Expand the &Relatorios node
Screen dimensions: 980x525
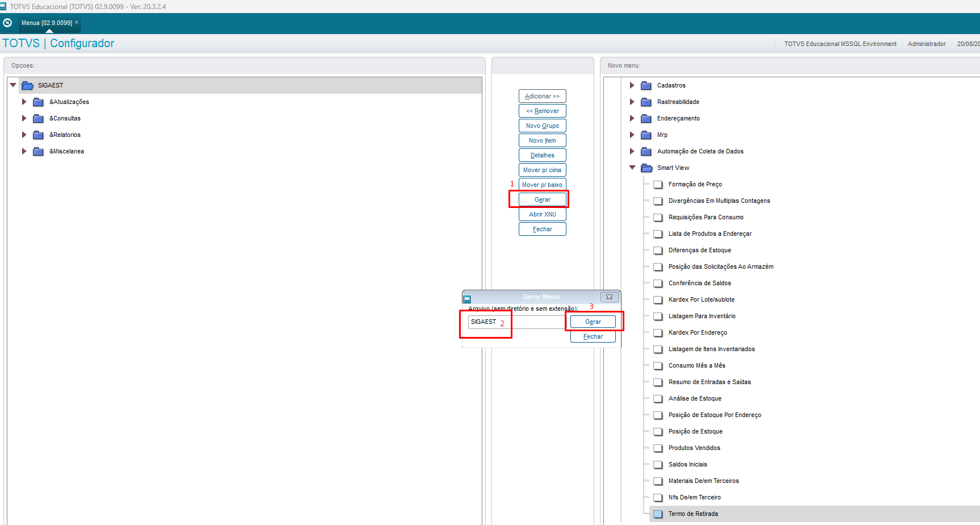coord(24,135)
